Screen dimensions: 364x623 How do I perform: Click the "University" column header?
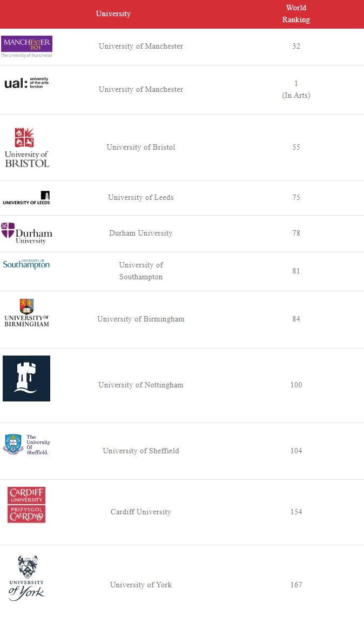coord(113,14)
